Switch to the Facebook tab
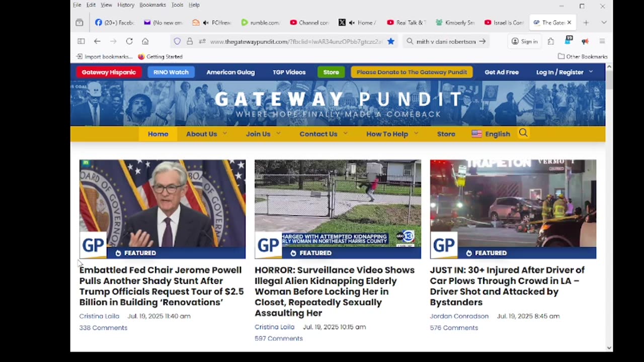This screenshot has height=362, width=644. click(x=114, y=23)
